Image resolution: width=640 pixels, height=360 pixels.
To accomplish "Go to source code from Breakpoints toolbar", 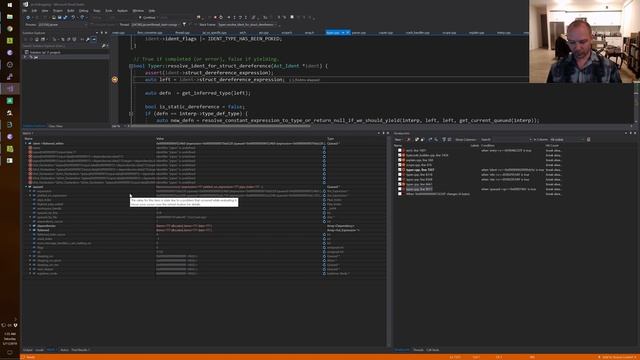I will click(444, 140).
